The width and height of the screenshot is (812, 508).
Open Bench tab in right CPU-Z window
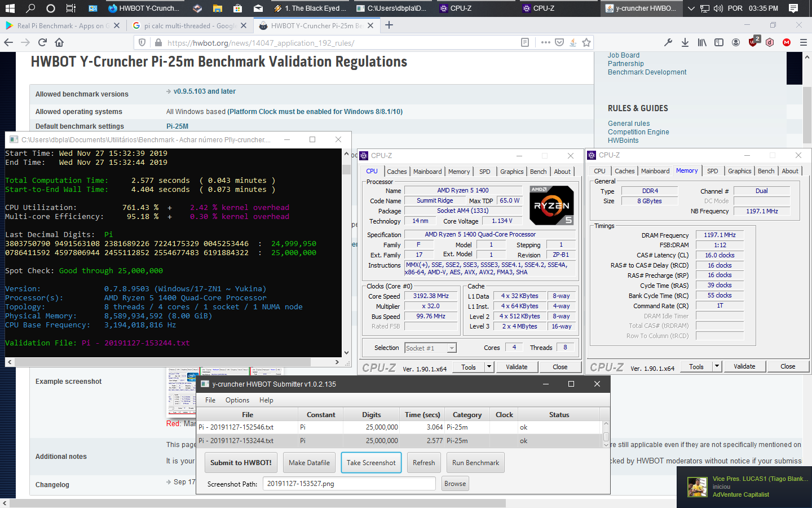pos(766,171)
